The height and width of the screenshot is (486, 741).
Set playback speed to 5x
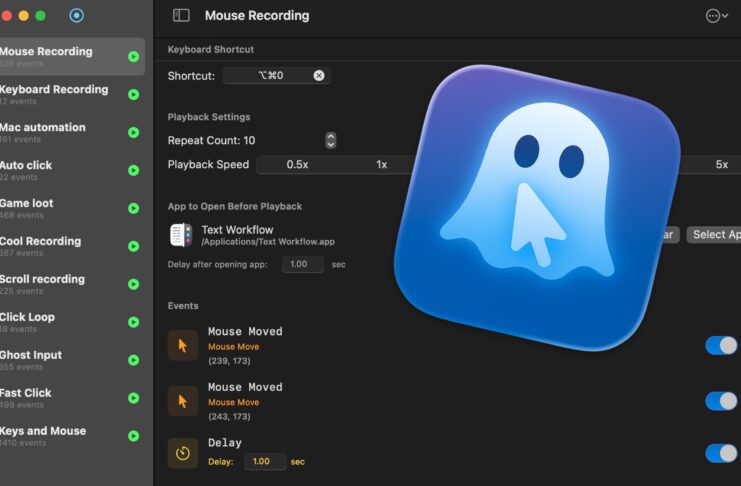722,165
